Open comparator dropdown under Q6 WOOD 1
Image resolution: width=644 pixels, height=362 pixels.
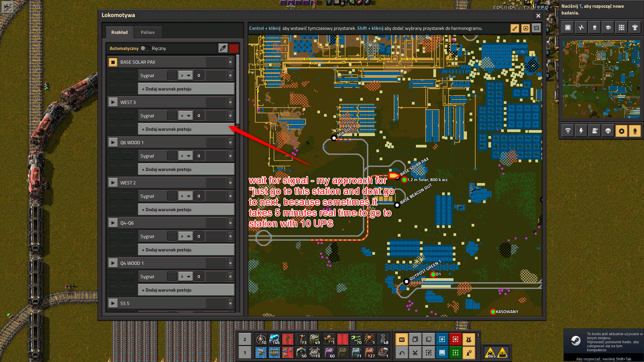click(x=185, y=156)
